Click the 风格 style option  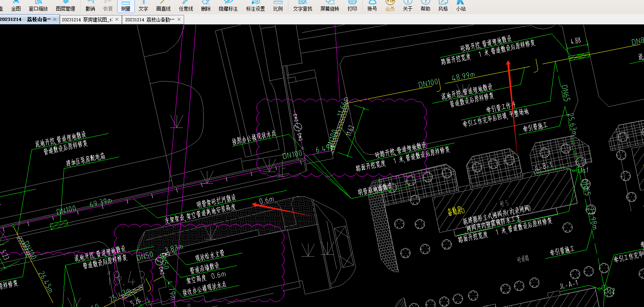pos(443,6)
